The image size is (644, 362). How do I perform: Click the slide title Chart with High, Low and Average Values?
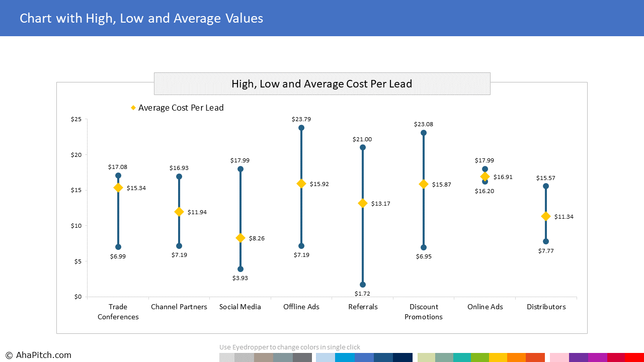tap(141, 19)
